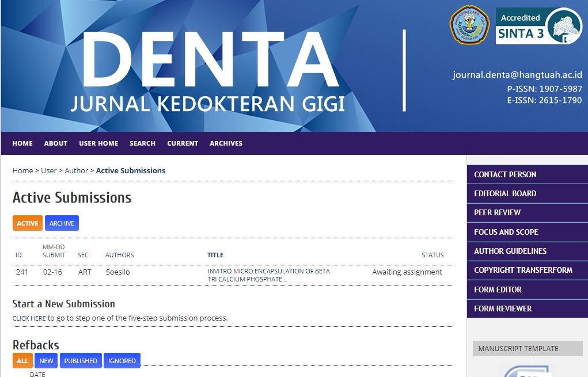
Task: Click the Accredited SINTA 3 badge
Action: point(538,26)
